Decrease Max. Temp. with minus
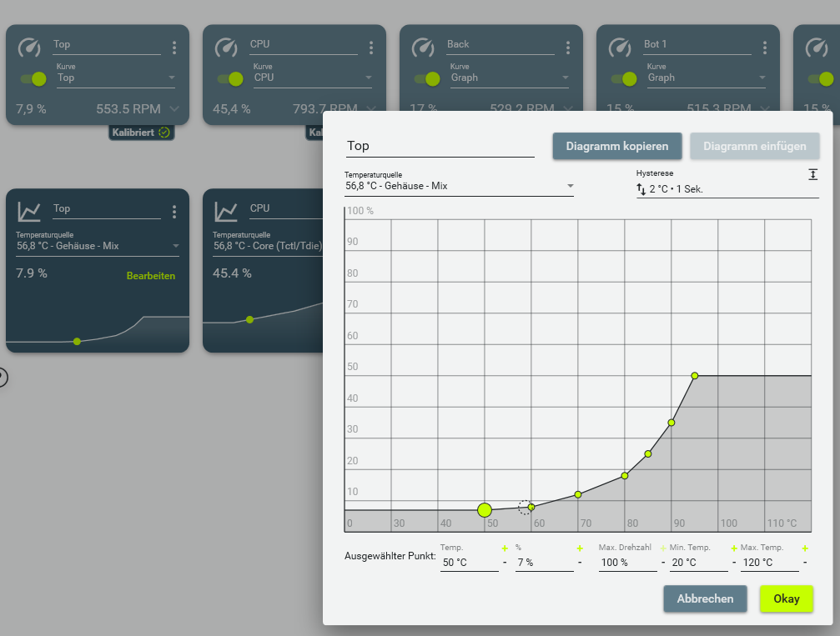Screen dimensions: 840x636 pos(805,563)
